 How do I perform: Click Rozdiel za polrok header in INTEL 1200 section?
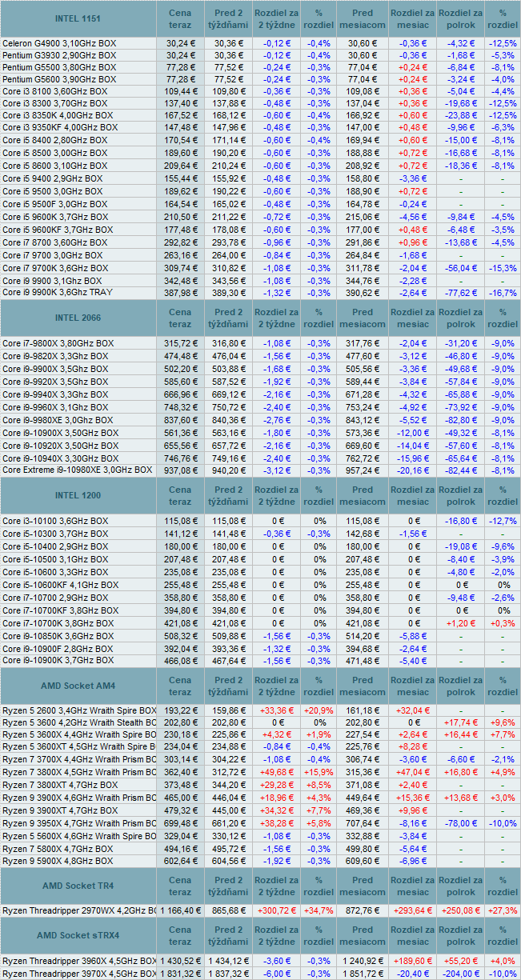point(460,495)
